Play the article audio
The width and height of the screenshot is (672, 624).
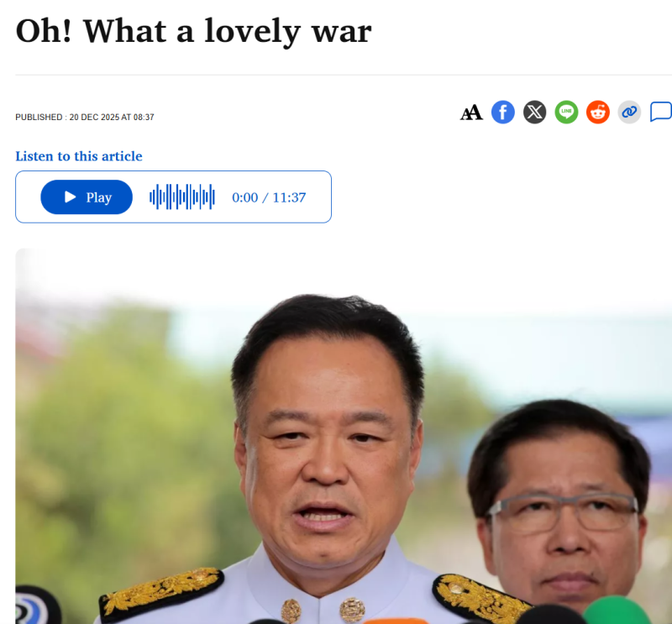(87, 197)
